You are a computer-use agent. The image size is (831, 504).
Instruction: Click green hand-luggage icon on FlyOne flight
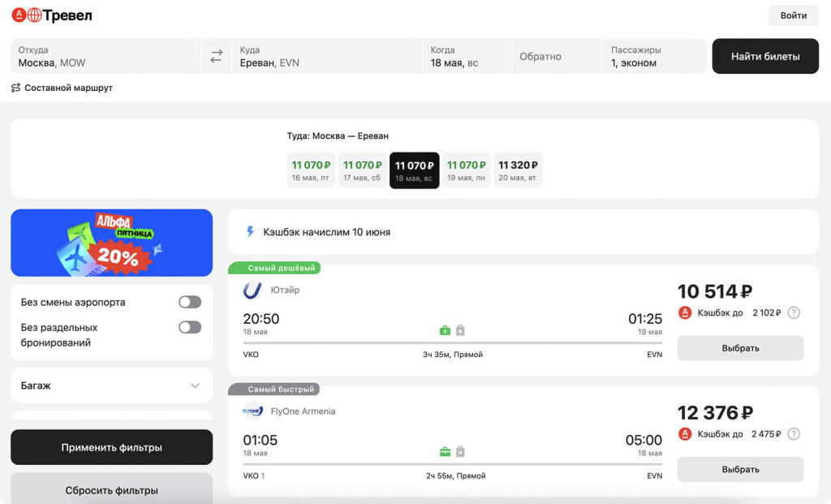(x=445, y=452)
